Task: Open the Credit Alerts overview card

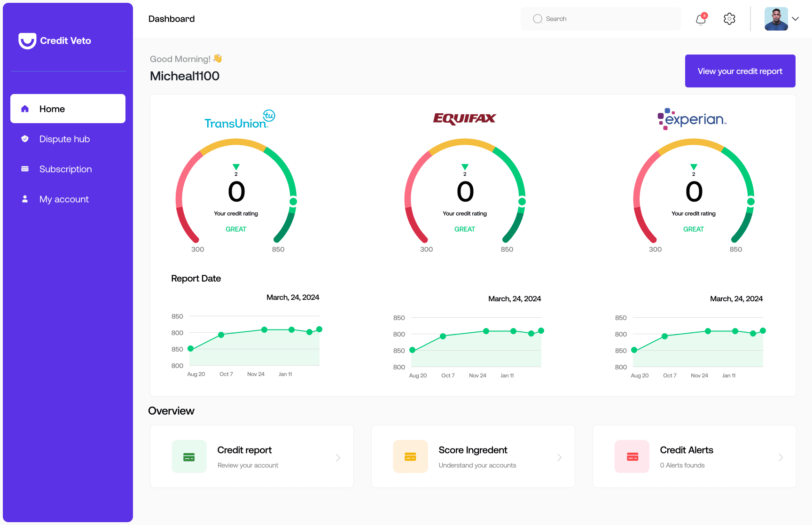Action: click(x=694, y=456)
